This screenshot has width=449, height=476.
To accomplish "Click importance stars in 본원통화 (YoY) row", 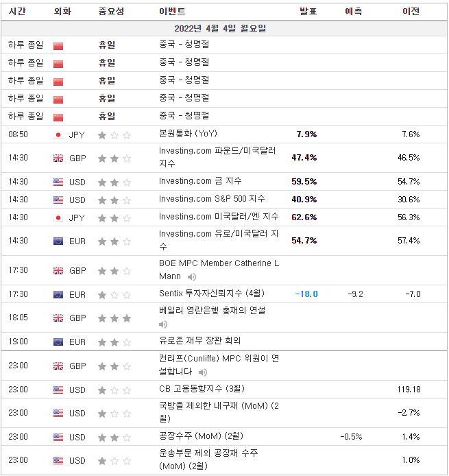I will 114,135.
